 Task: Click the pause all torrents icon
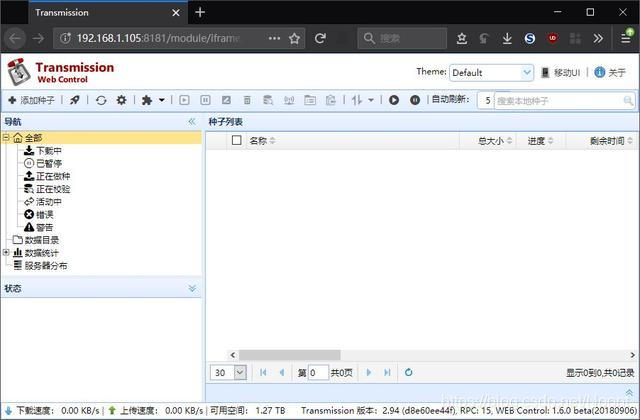click(415, 100)
